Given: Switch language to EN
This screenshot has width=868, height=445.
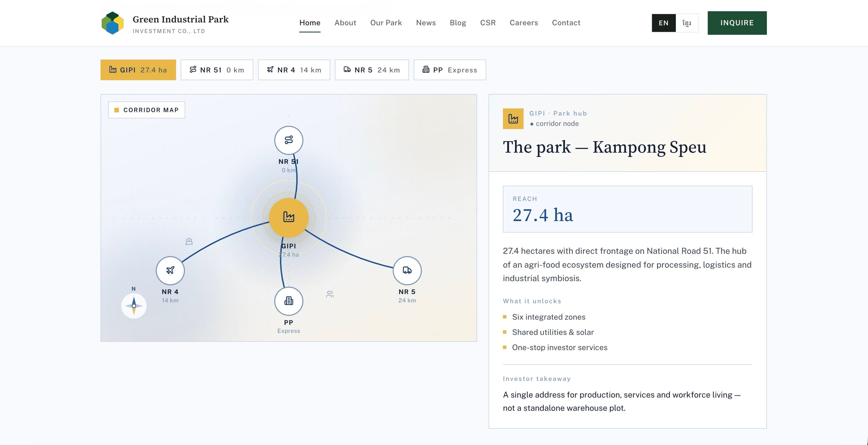Looking at the screenshot, I should pyautogui.click(x=663, y=23).
